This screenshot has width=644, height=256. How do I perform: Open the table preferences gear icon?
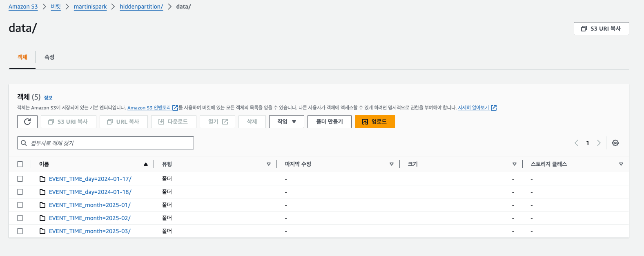(615, 143)
